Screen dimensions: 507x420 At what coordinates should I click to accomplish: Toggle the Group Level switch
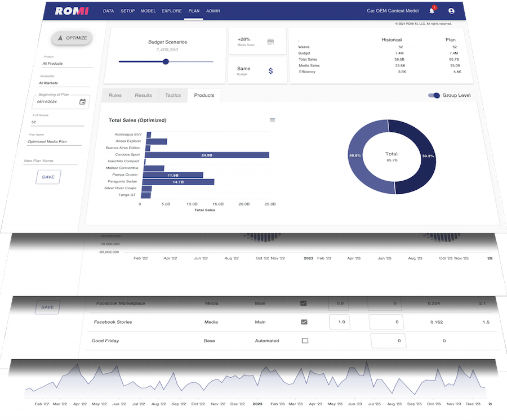(434, 96)
